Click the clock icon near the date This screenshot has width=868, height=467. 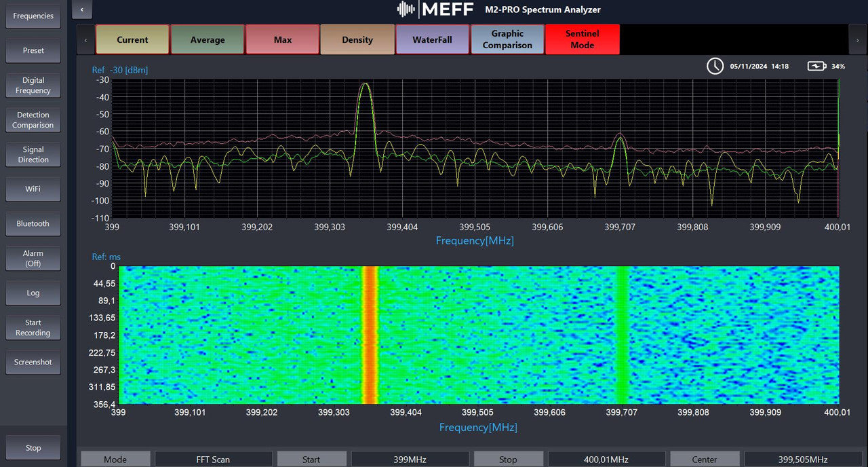(x=715, y=66)
